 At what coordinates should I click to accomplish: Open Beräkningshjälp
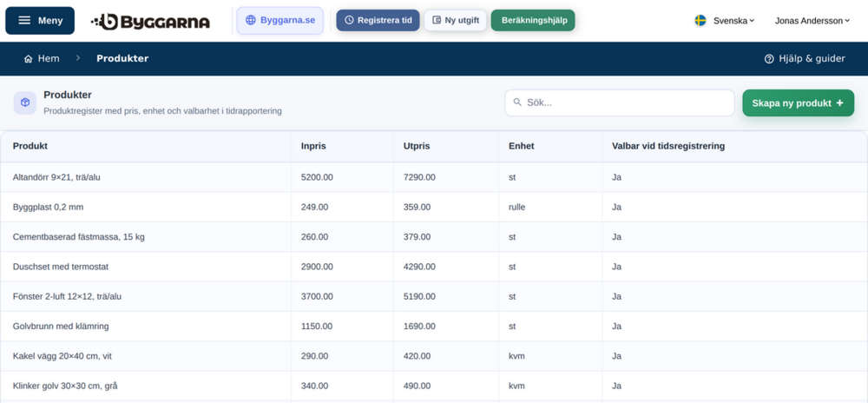pyautogui.click(x=533, y=21)
